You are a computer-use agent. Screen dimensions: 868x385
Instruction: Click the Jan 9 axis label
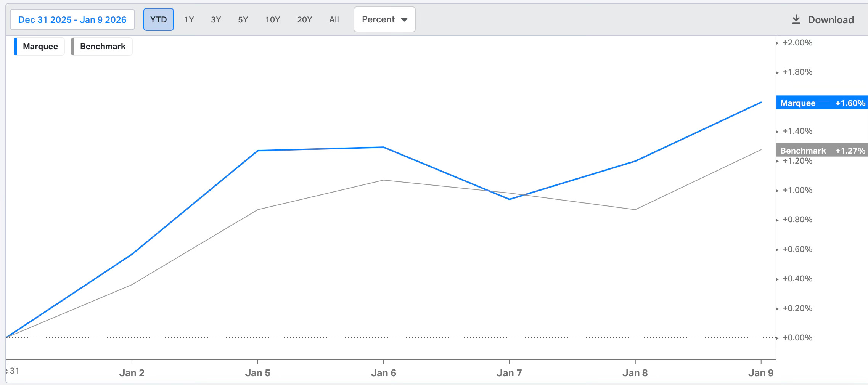pos(761,373)
